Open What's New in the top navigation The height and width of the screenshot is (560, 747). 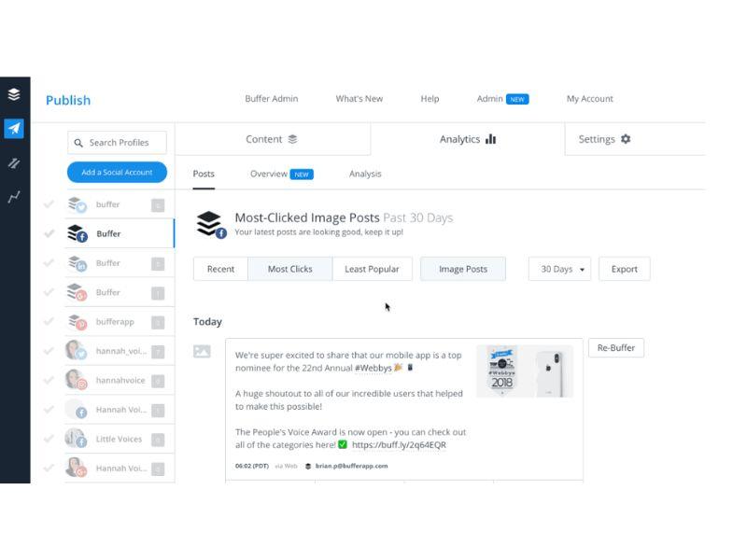coord(359,99)
